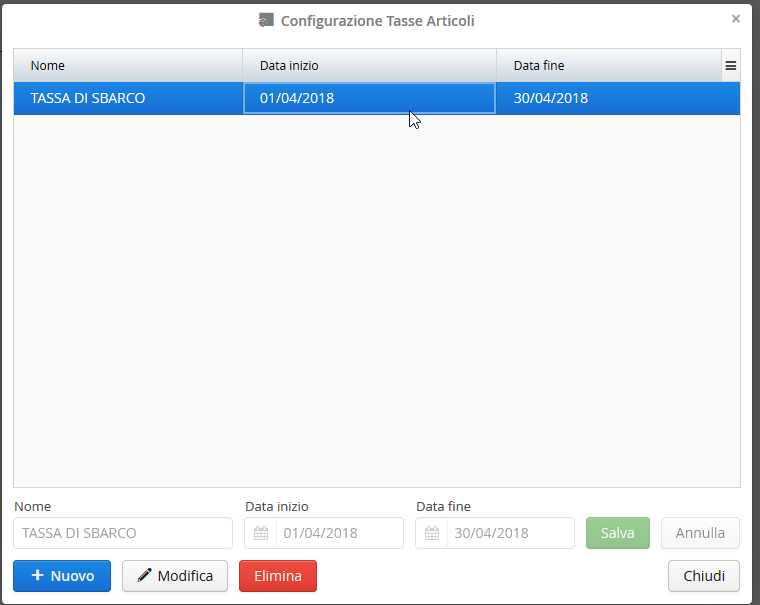Click the Modifica button
This screenshot has width=760, height=605.
point(175,576)
